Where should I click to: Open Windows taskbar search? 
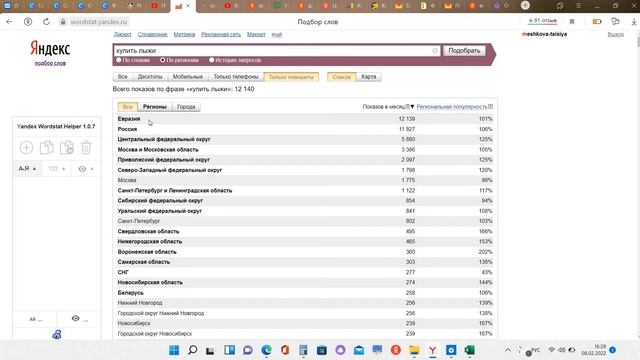[x=192, y=350]
